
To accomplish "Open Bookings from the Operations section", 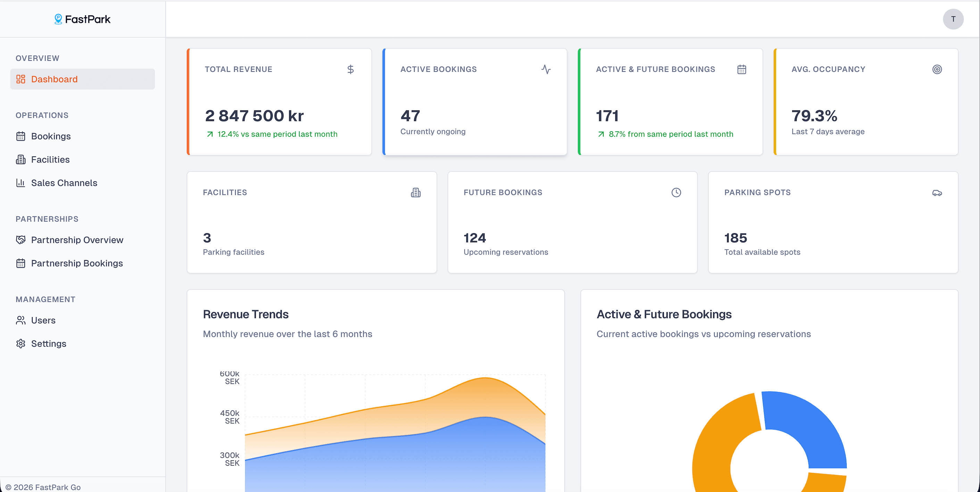I will tap(51, 136).
